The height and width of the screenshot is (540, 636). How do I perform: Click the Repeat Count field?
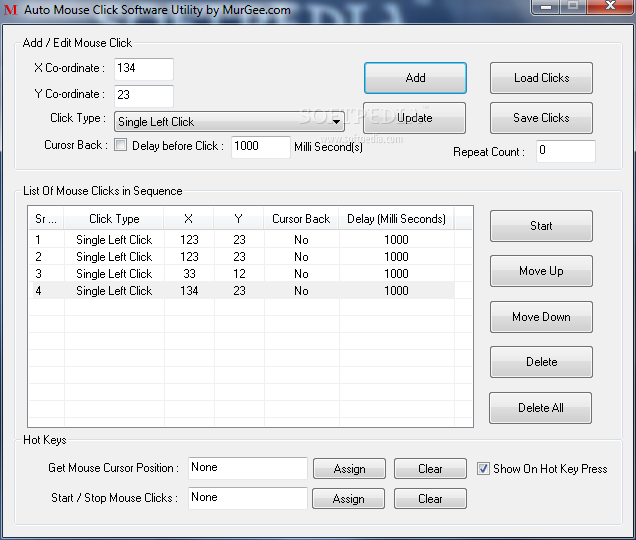coord(566,151)
